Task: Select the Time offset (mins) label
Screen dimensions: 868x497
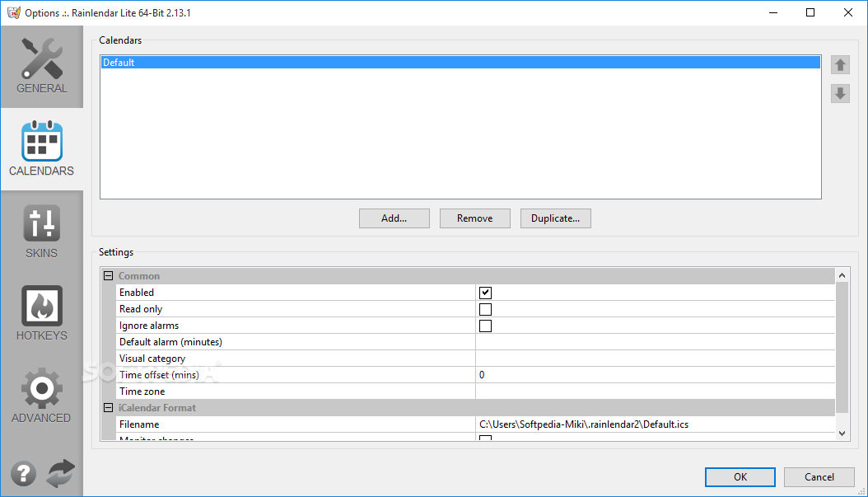Action: pyautogui.click(x=159, y=375)
